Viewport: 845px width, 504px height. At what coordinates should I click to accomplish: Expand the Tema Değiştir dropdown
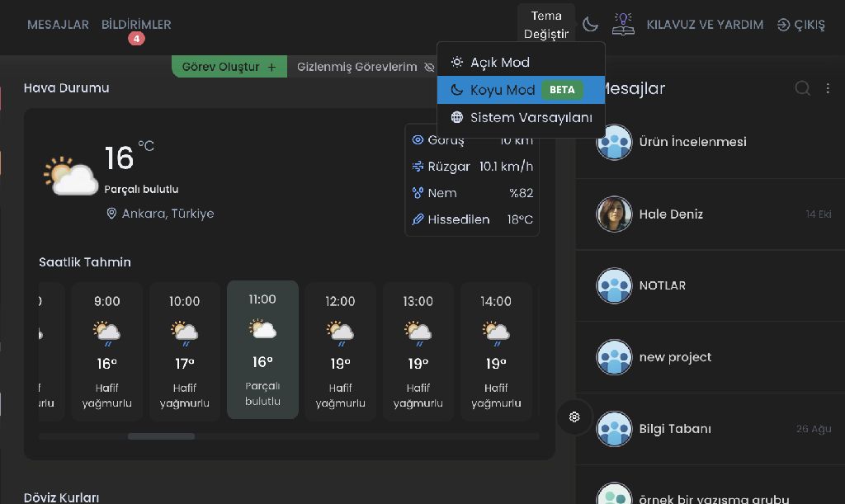point(546,25)
